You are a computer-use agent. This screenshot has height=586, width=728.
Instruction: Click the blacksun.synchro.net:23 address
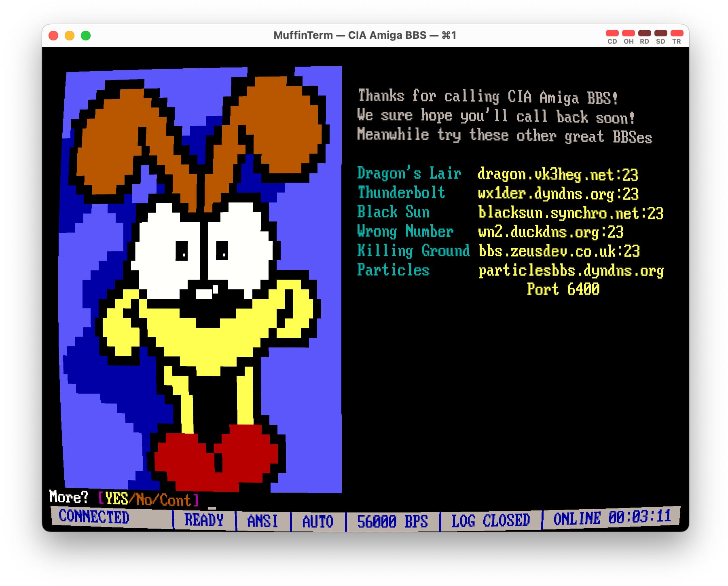(x=570, y=213)
